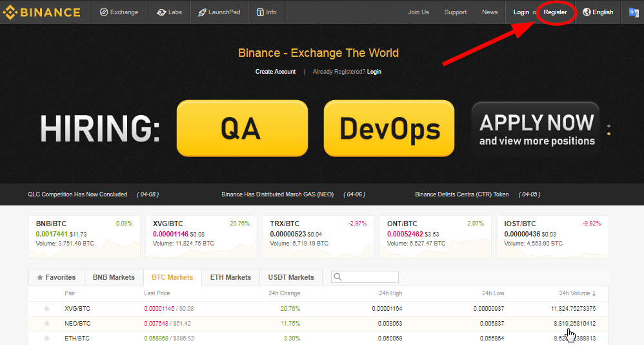Open the XVG/BTC row in the table
Viewport: 644px width, 345px height.
click(x=318, y=308)
